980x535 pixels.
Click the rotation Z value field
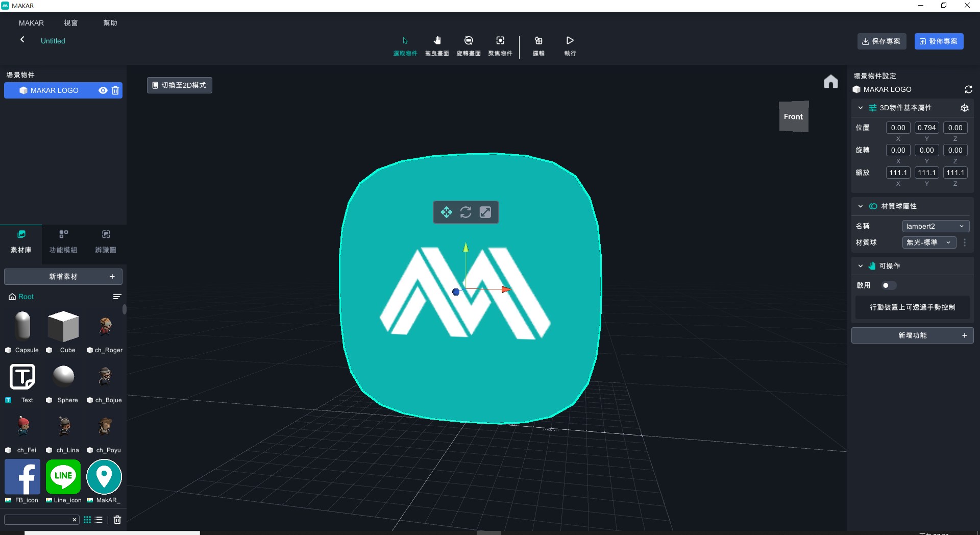point(955,150)
